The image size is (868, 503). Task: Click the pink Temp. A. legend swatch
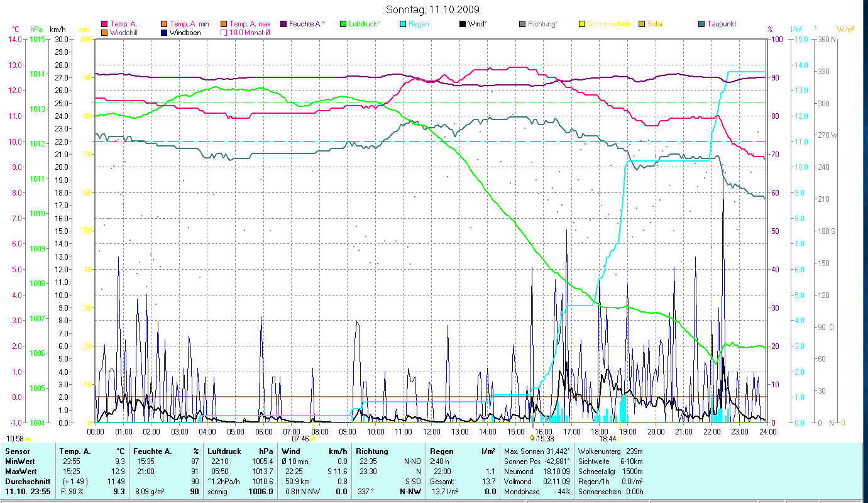pyautogui.click(x=104, y=24)
